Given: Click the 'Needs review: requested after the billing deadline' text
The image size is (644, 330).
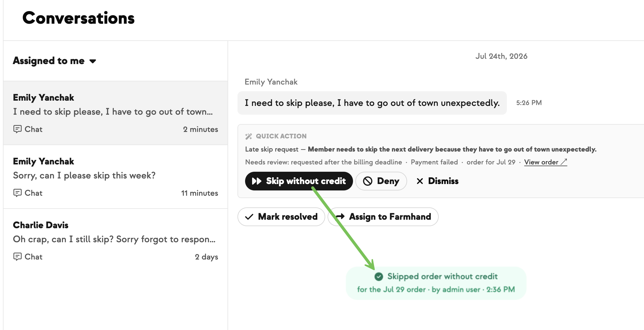Looking at the screenshot, I should pos(323,162).
